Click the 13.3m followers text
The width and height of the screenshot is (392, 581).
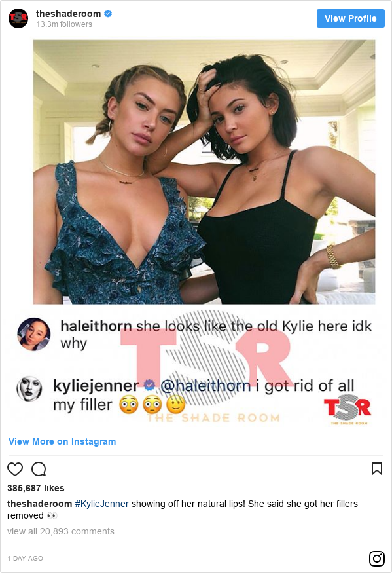64,24
